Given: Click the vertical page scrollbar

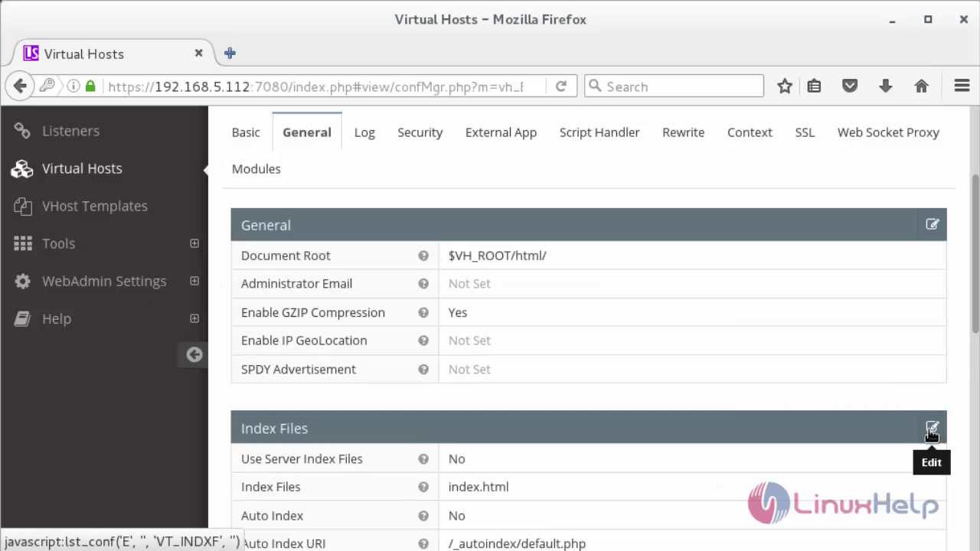Looking at the screenshot, I should (x=975, y=253).
